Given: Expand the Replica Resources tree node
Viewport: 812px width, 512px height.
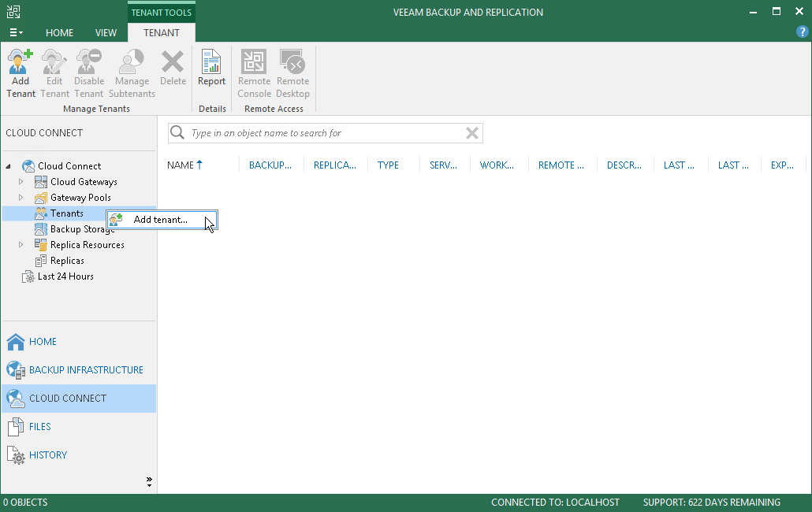Looking at the screenshot, I should point(20,245).
